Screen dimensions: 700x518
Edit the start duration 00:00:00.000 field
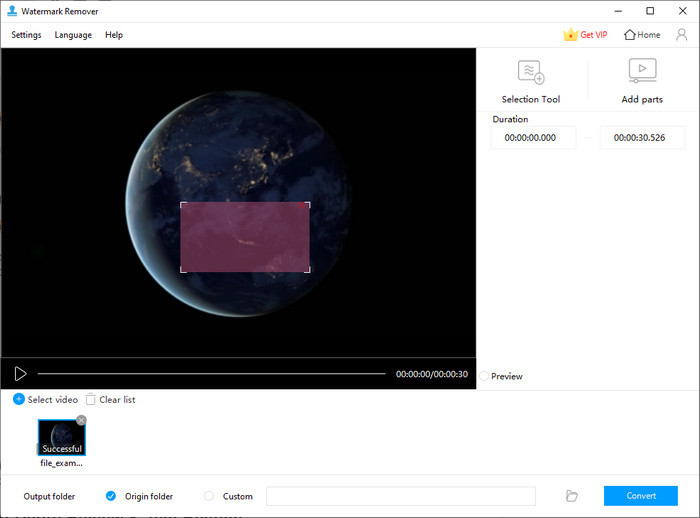coord(533,138)
